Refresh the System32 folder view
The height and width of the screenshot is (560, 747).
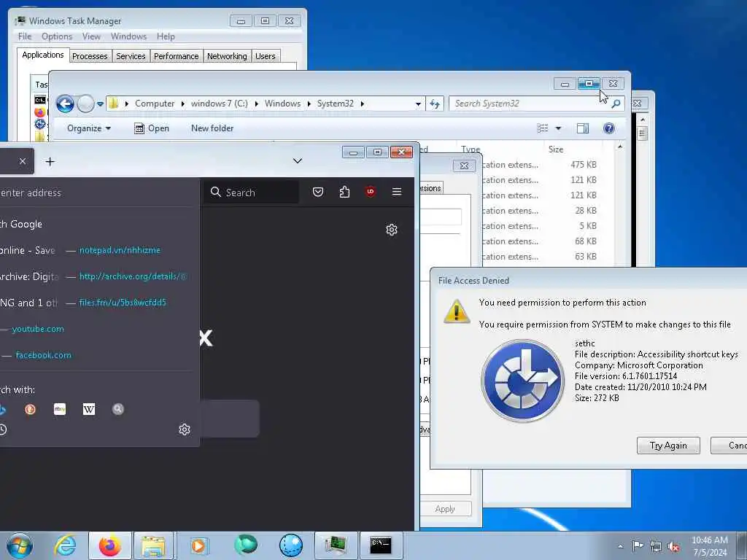pos(435,104)
